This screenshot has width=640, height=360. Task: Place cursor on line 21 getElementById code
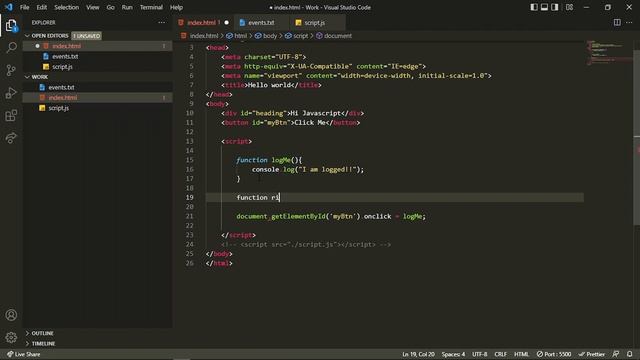[331, 216]
